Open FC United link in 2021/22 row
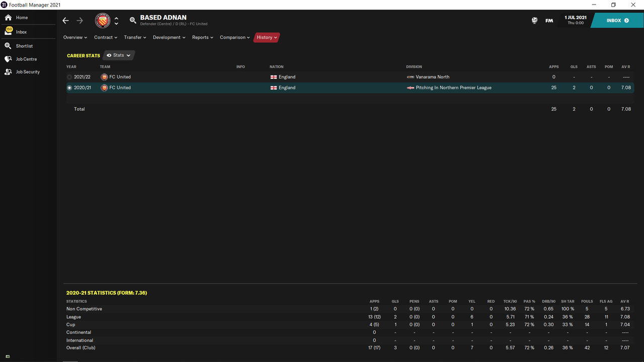The image size is (644, 362). click(x=120, y=77)
